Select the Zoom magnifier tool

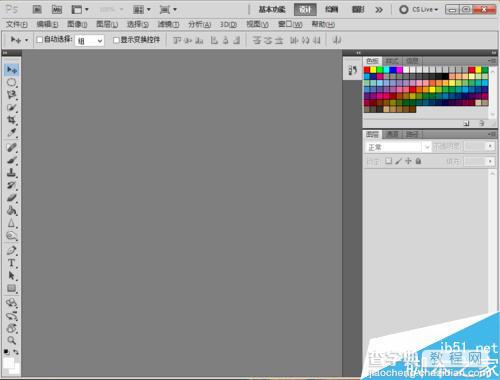point(12,340)
